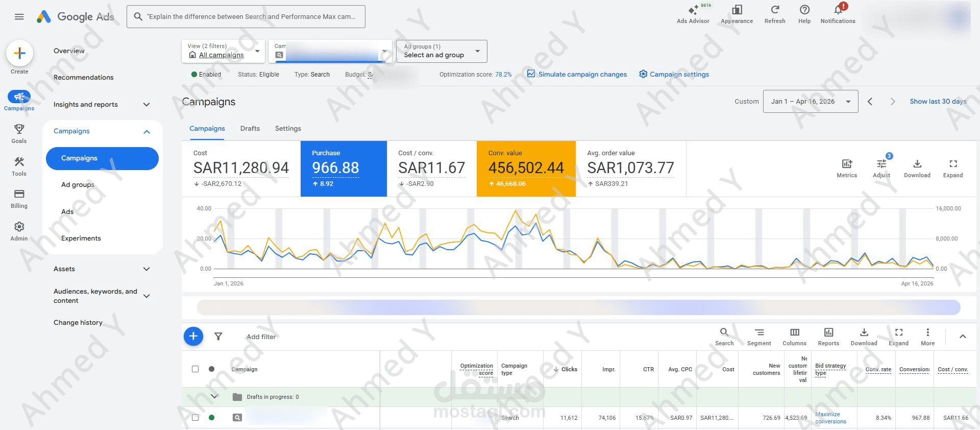View Notifications bell alerts
The height and width of the screenshot is (430, 980).
(838, 14)
